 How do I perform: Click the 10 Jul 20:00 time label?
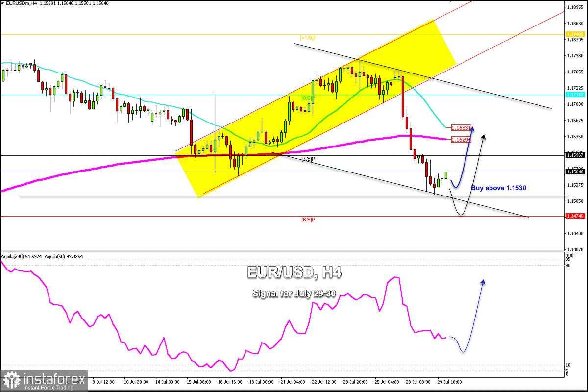point(136,381)
